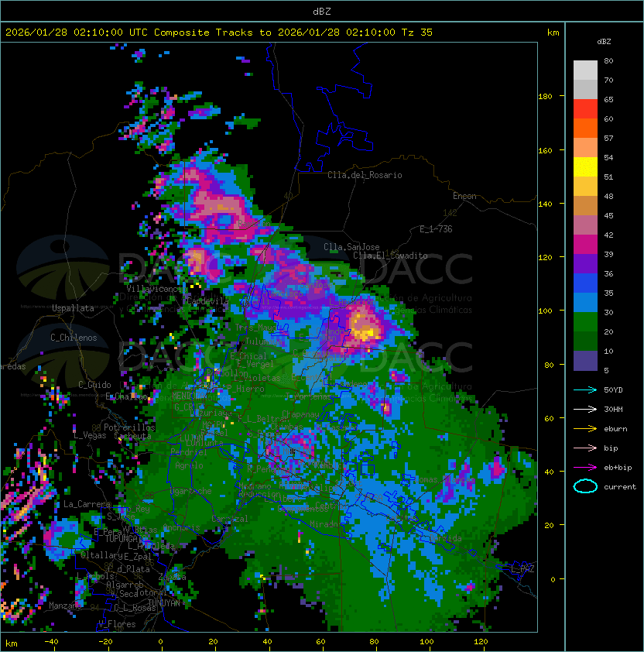
Task: Click the Clla.SanJose place label
Action: point(351,247)
